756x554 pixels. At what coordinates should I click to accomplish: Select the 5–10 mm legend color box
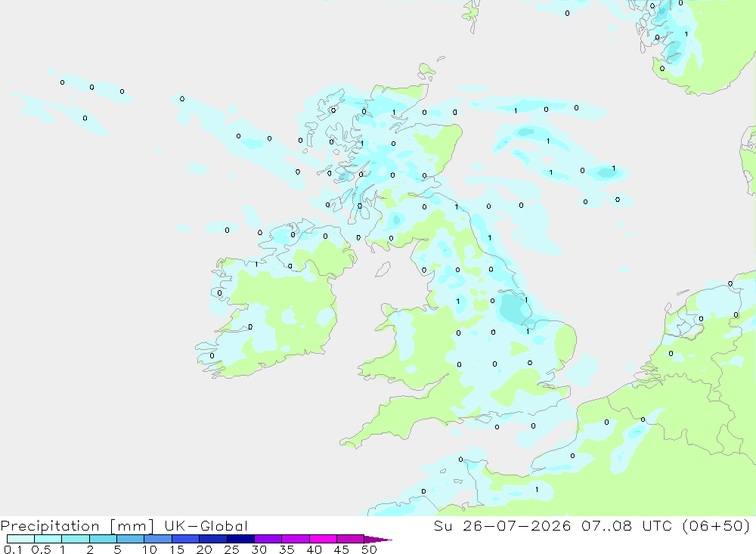point(131,539)
